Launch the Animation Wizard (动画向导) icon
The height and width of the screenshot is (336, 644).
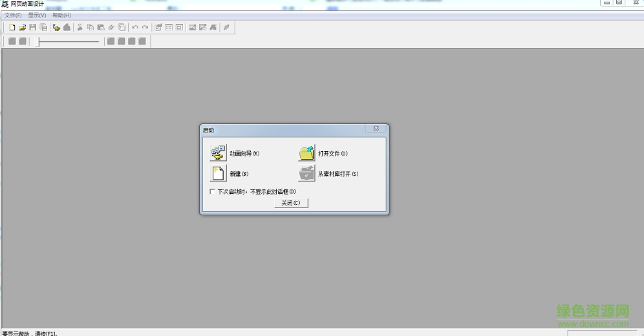218,153
